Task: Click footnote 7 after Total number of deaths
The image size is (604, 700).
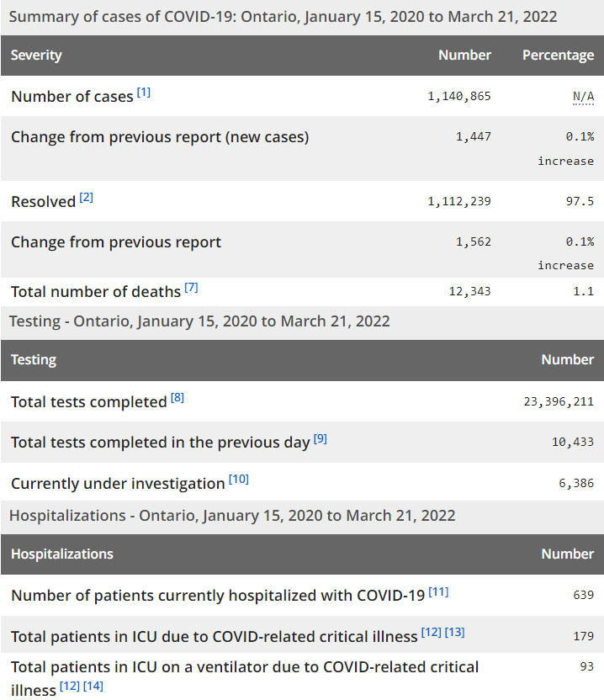Action: tap(192, 288)
